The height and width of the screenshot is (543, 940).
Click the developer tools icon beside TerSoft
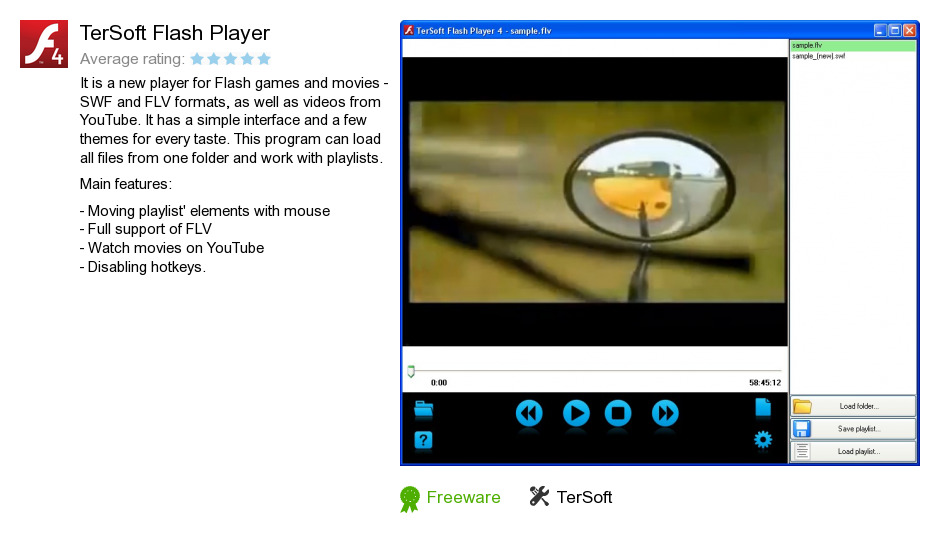coord(539,496)
